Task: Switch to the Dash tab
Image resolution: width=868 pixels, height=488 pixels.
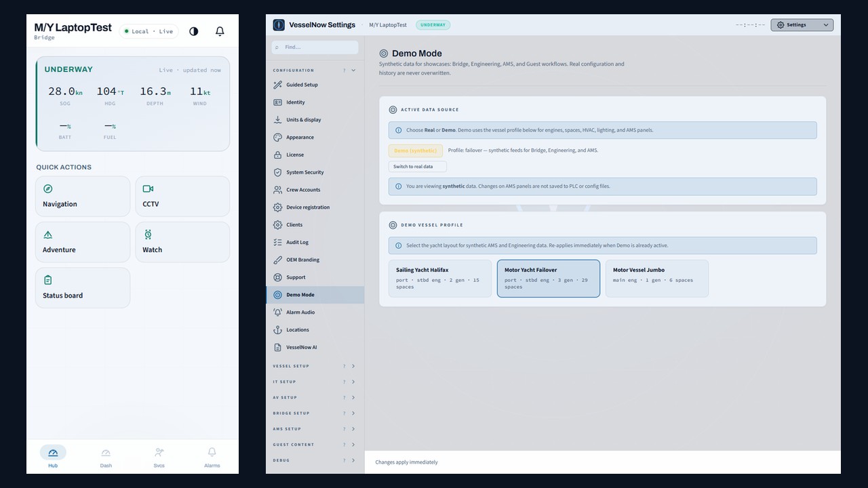Action: click(106, 457)
